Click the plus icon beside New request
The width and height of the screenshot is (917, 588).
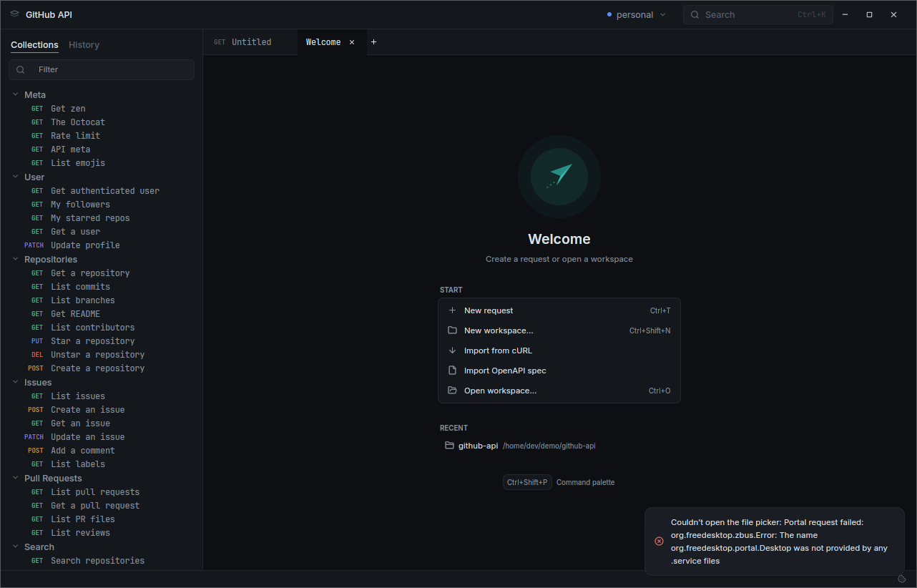452,310
